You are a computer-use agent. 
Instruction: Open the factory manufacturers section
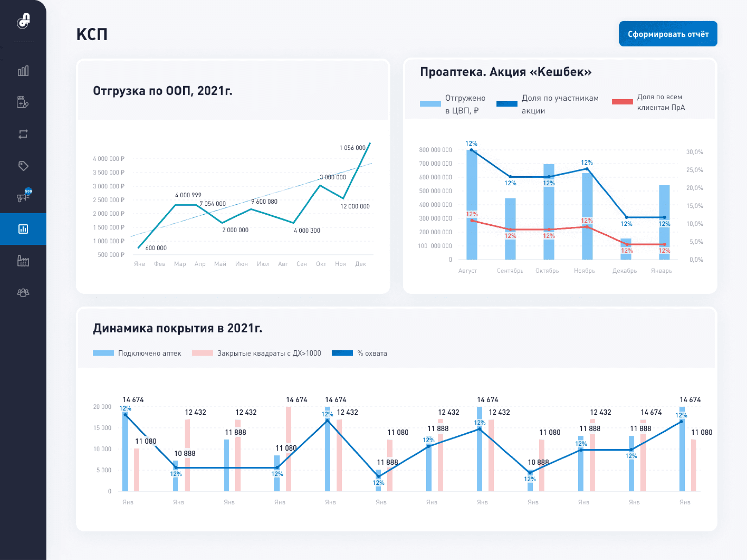click(23, 261)
